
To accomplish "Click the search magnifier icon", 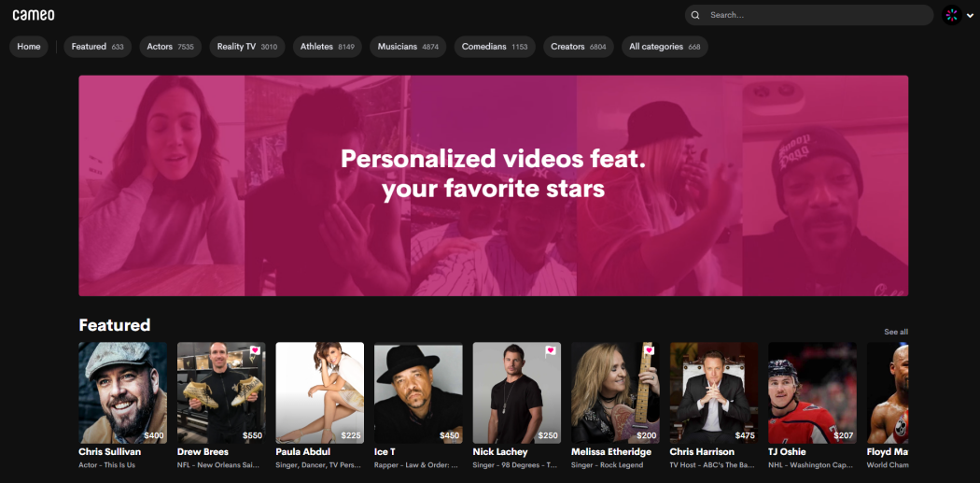I will [695, 15].
